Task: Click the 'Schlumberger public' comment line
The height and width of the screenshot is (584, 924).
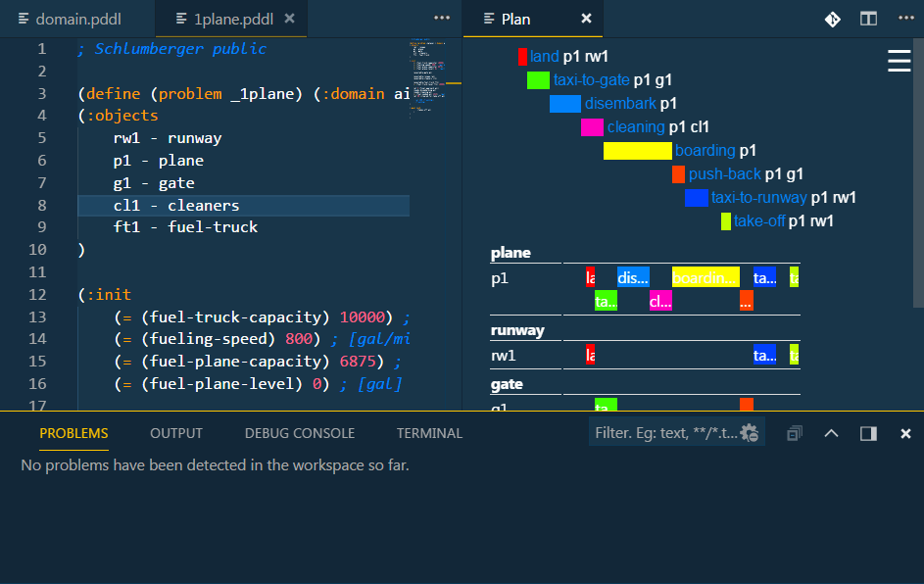Action: pyautogui.click(x=172, y=48)
